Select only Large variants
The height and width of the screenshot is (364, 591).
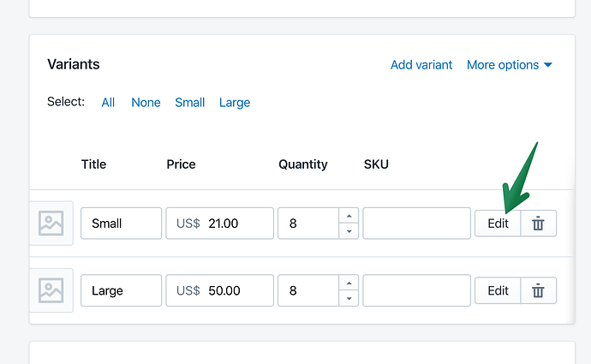pos(235,103)
